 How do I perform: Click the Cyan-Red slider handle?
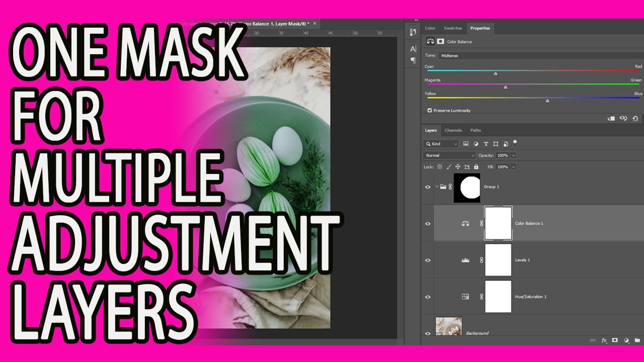pos(495,73)
